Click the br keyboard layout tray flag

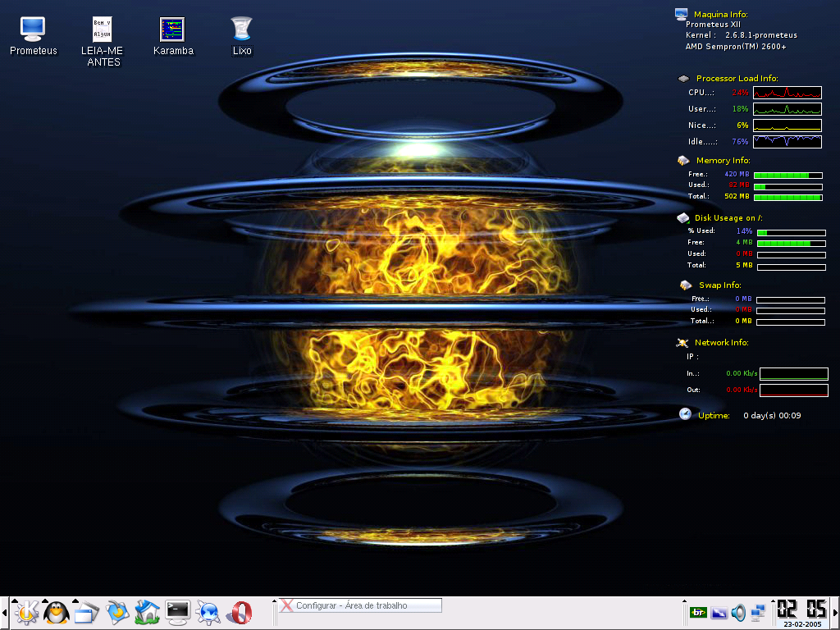(x=698, y=612)
